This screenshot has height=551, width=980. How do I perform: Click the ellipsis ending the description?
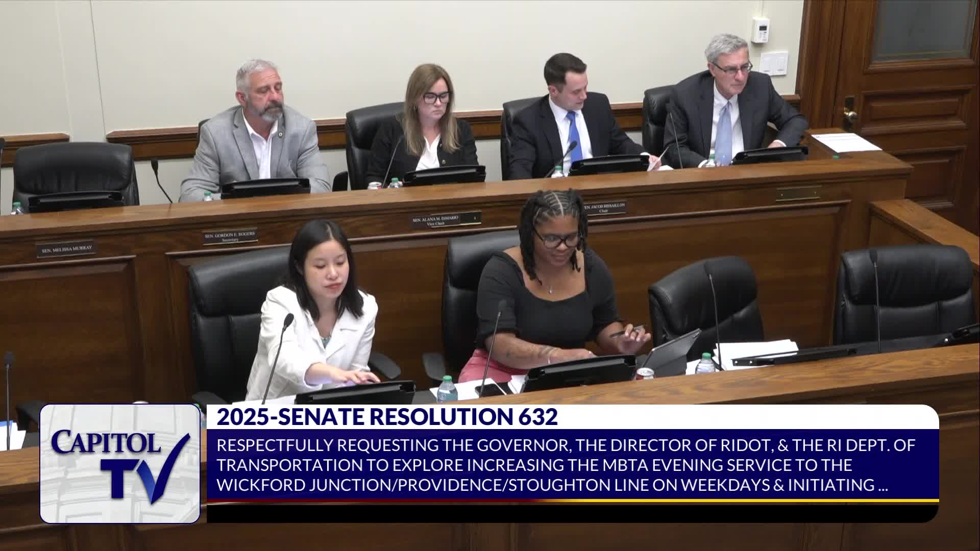pos(883,485)
